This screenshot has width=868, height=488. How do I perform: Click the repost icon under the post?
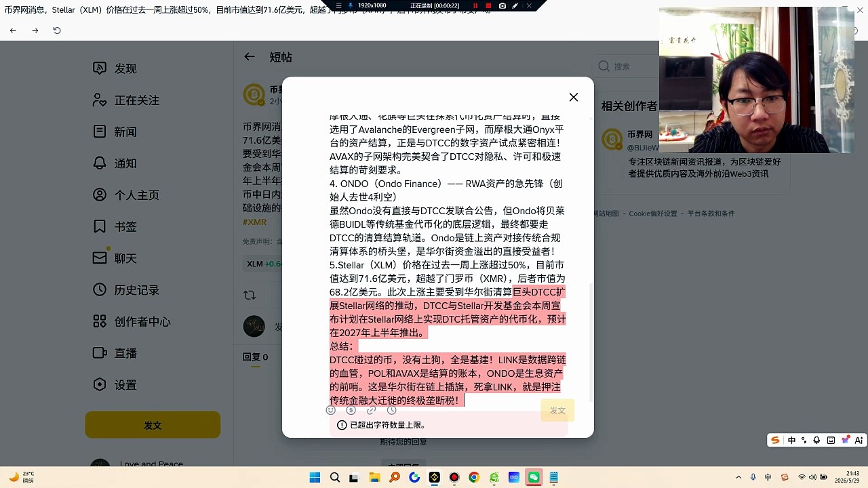pyautogui.click(x=250, y=295)
